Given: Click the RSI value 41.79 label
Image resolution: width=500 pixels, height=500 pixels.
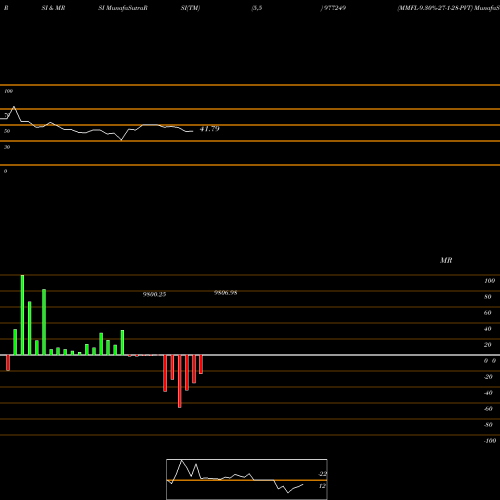Looking at the screenshot, I should pos(209,129).
